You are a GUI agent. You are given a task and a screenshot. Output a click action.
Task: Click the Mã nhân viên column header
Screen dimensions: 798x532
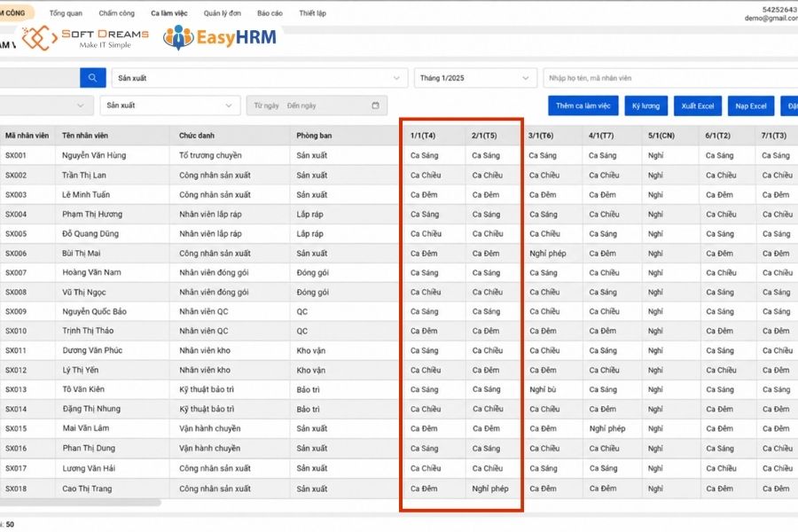tap(27, 136)
